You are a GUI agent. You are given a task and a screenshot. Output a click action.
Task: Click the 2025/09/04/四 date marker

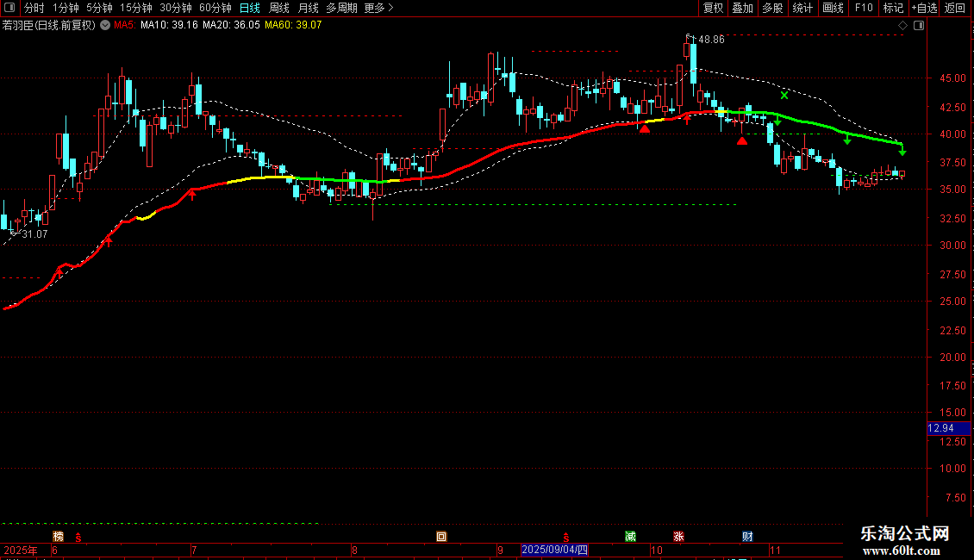555,550
